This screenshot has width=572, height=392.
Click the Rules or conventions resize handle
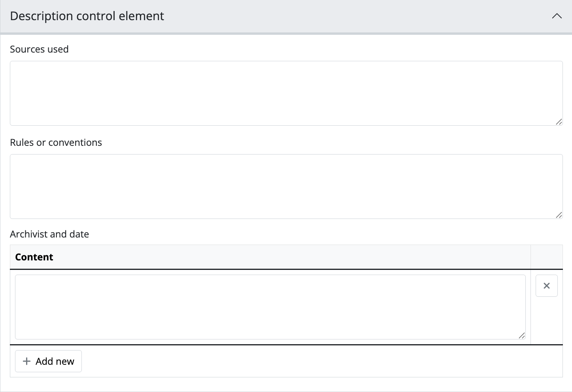[559, 215]
